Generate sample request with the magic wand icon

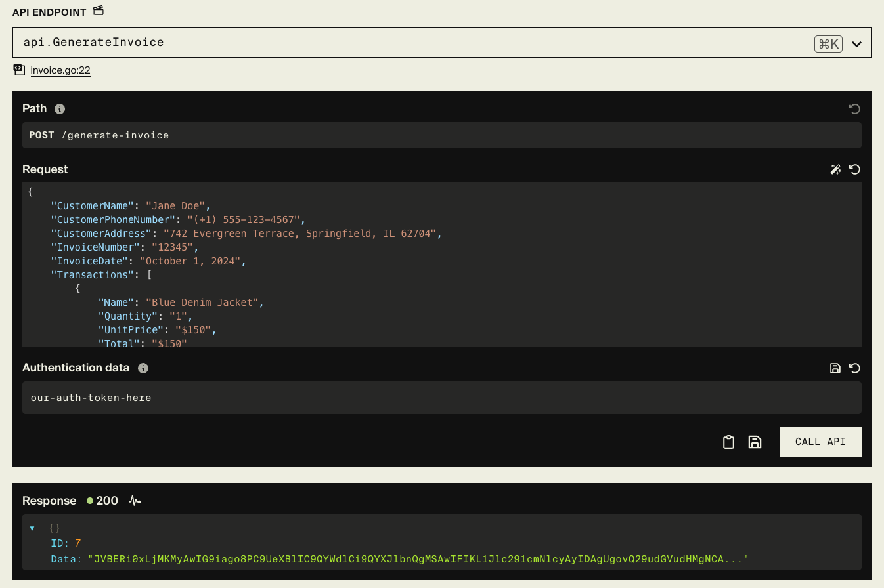(835, 169)
